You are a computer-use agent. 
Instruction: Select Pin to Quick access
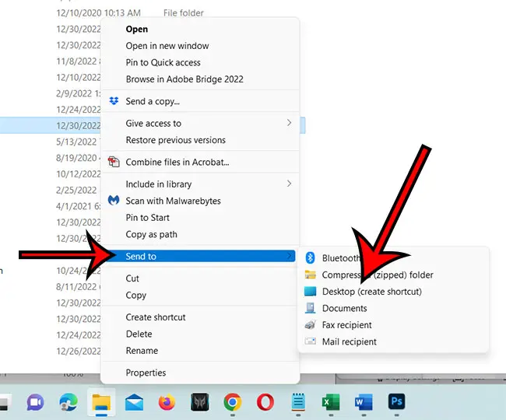pos(163,62)
